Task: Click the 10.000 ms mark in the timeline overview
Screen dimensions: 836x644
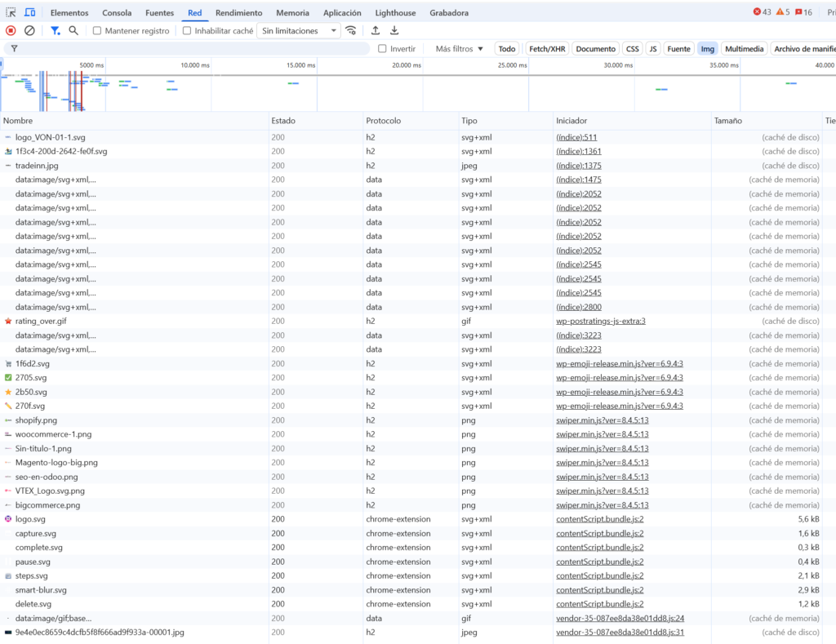Action: (195, 64)
